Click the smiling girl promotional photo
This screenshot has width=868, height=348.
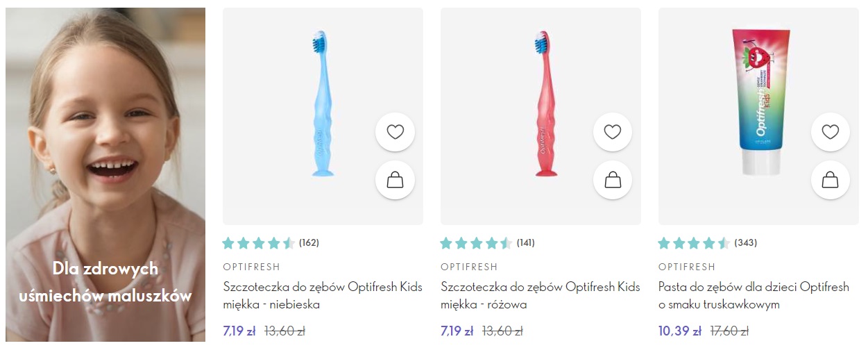pyautogui.click(x=105, y=174)
